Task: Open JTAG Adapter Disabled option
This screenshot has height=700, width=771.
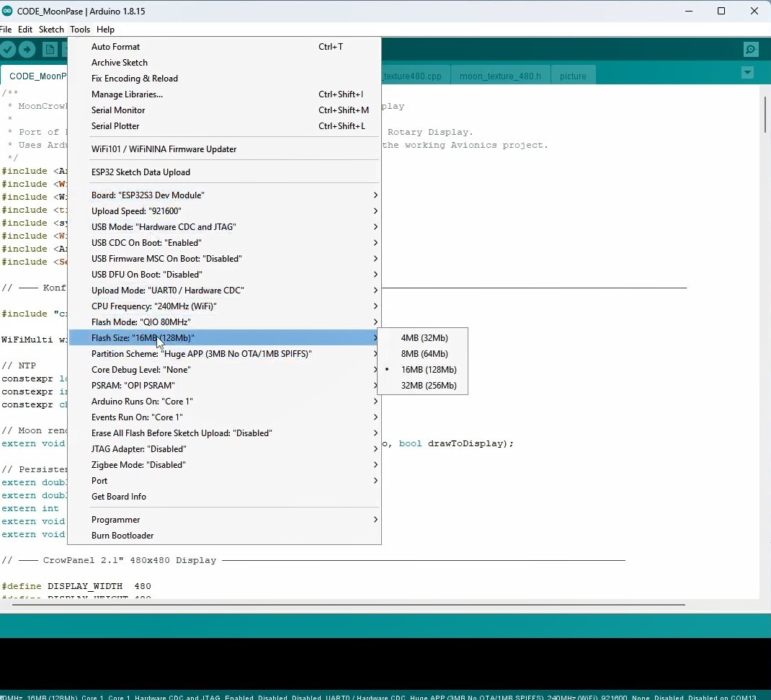Action: coord(225,449)
